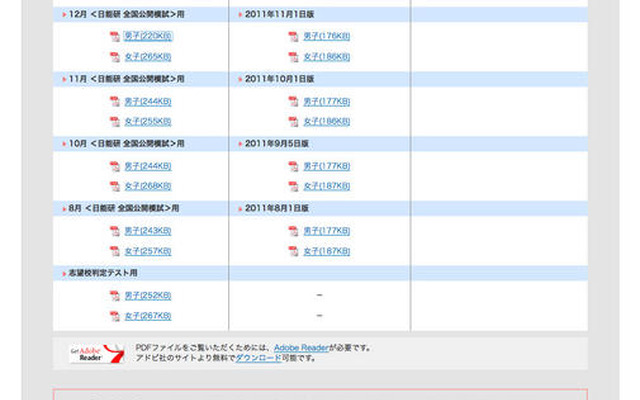Screen dimensions: 640x400
Task: Click PDF icon beside 男子(177KB) under 2011年8月1日版
Action: 293,231
